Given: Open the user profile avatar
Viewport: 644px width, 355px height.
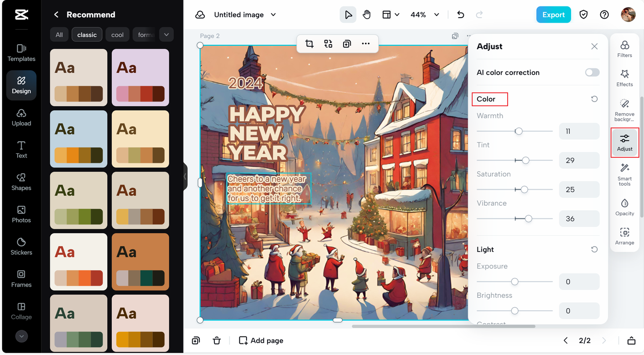Looking at the screenshot, I should pos(628,15).
